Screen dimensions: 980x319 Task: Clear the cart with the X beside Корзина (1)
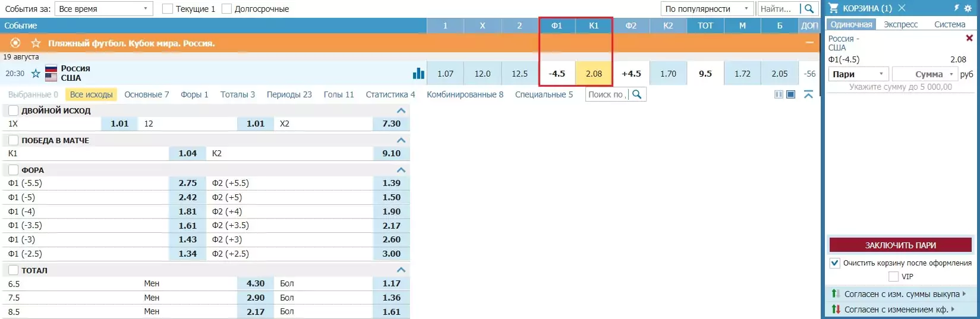[902, 8]
